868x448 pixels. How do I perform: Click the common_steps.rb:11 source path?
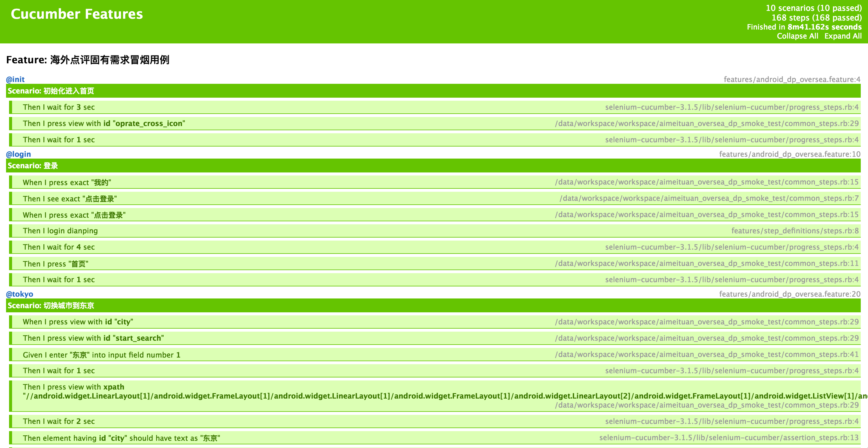(707, 263)
